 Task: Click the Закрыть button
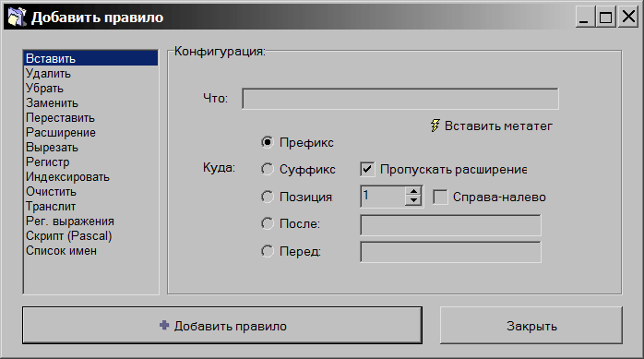click(x=531, y=326)
